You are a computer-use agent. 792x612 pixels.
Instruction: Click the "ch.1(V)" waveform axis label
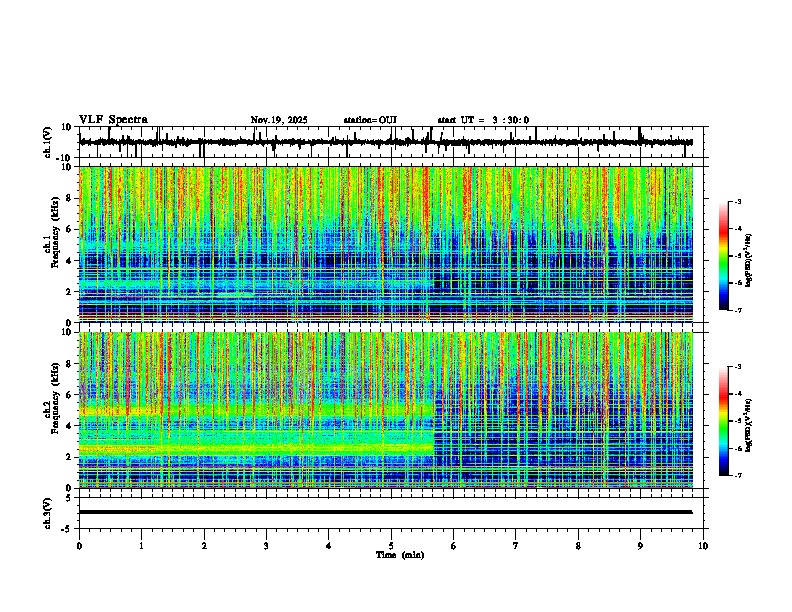pos(48,142)
